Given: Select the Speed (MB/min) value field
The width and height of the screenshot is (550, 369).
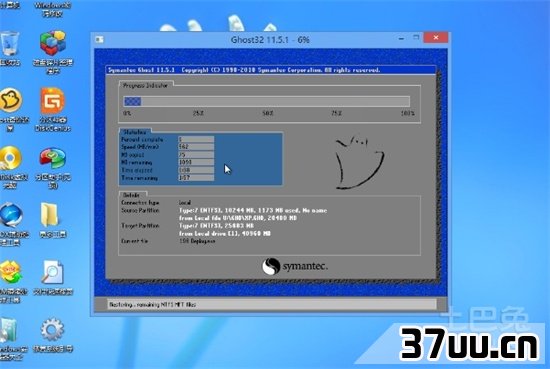Looking at the screenshot, I should tap(196, 147).
